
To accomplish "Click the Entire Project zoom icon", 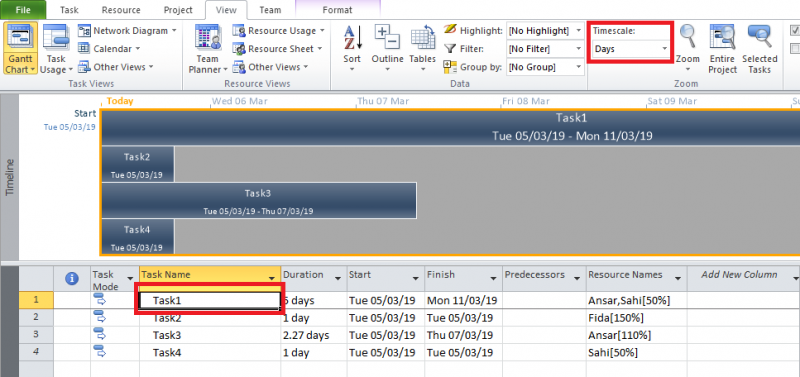I will tap(722, 37).
